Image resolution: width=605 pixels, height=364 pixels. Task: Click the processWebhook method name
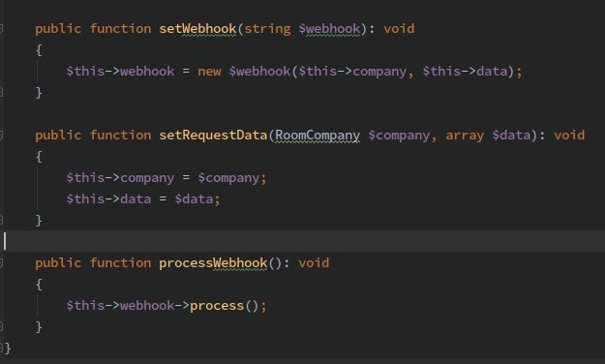point(213,263)
